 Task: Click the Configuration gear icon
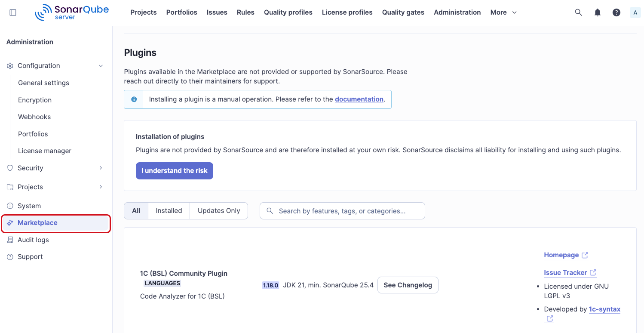[9, 65]
